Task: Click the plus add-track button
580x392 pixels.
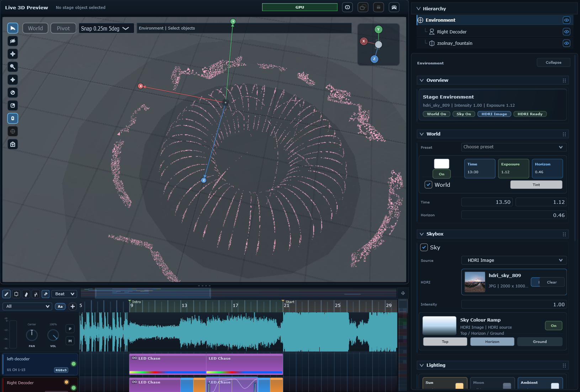Action: tap(73, 306)
